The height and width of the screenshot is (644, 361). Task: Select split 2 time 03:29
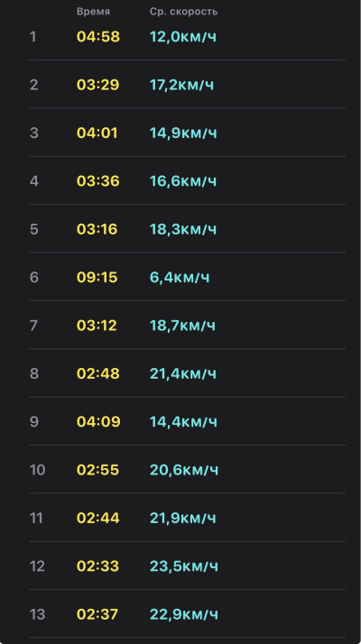coord(97,85)
